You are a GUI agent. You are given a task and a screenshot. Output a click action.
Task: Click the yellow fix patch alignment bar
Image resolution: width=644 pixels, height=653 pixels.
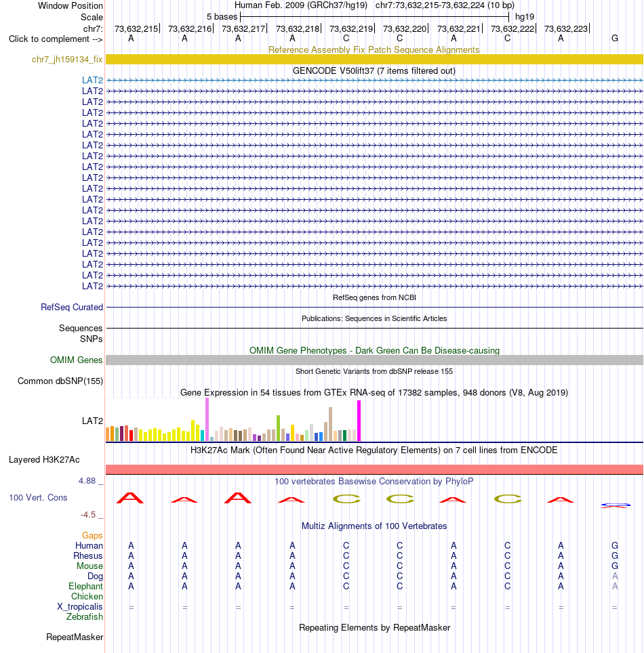click(x=374, y=59)
